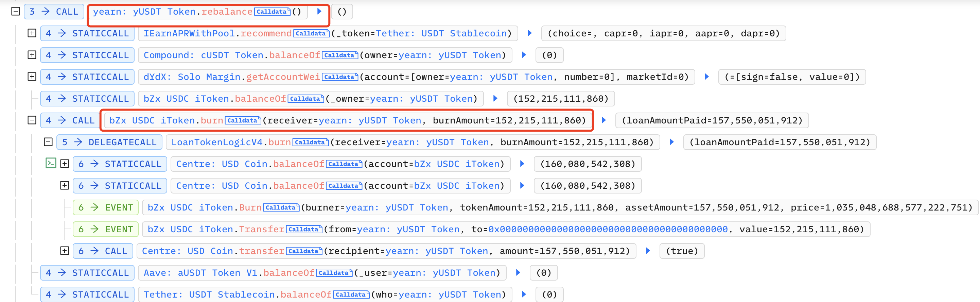Open Calldata badge on the rebalance call

pyautogui.click(x=273, y=12)
